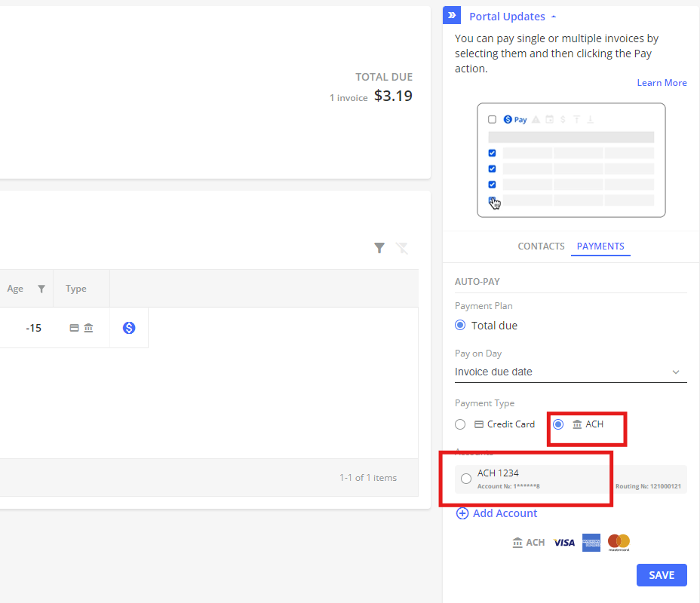Open the Pay on Day dropdown

pyautogui.click(x=570, y=372)
